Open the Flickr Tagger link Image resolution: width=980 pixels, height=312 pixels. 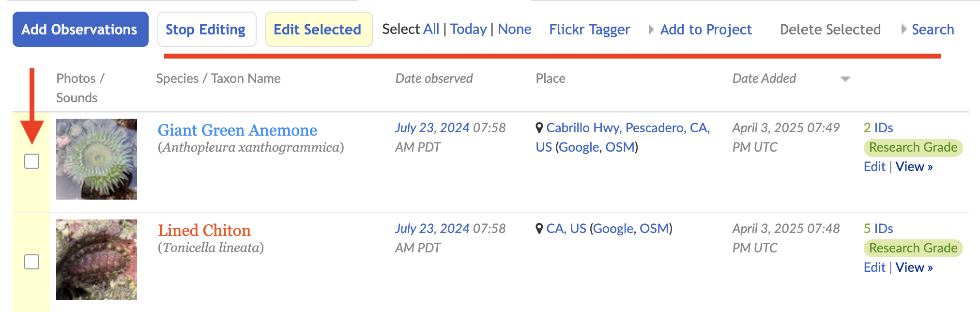coord(589,30)
